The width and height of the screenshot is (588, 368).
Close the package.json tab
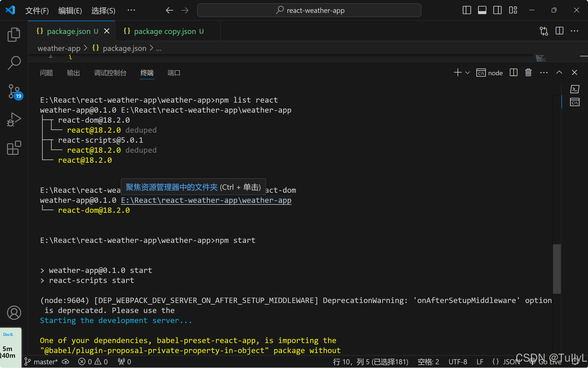[107, 31]
